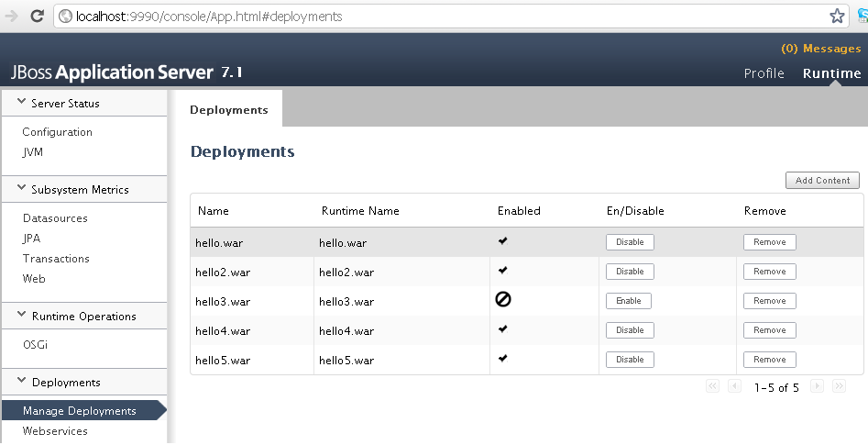Collapse the Subsystem Metrics section
Viewport: 868px width, 445px height.
click(22, 189)
